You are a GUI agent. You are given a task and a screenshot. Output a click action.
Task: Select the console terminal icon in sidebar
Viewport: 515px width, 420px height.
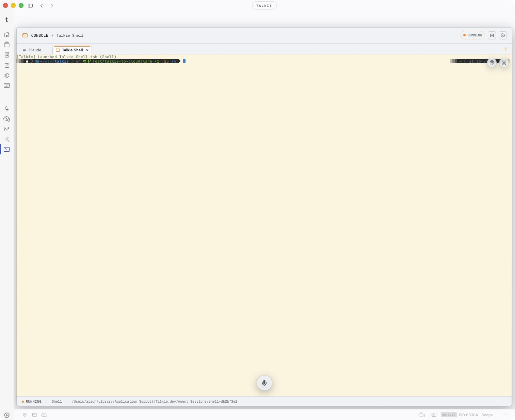coord(7,149)
